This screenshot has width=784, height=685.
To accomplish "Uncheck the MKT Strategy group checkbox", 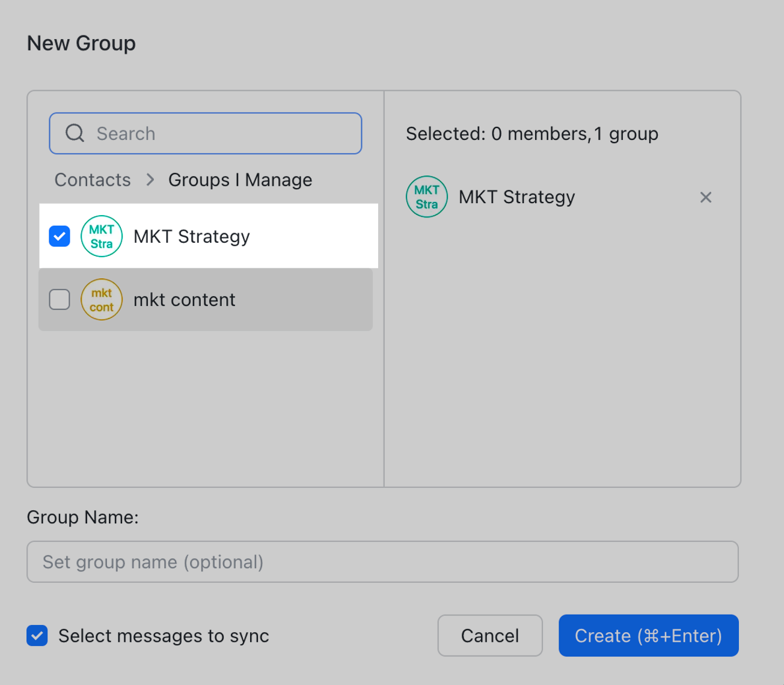I will (x=59, y=236).
